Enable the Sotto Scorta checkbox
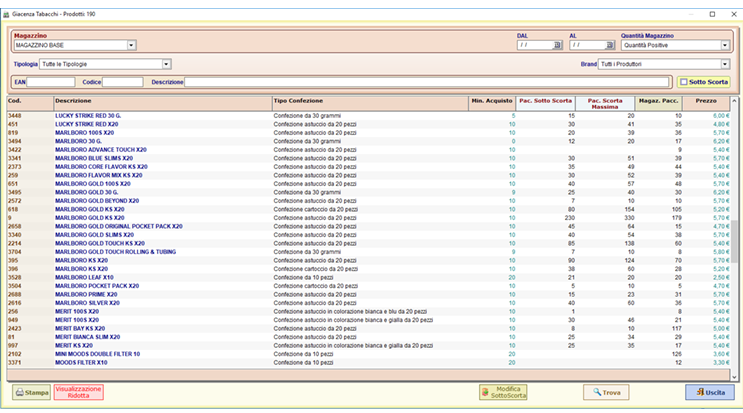 pos(684,82)
